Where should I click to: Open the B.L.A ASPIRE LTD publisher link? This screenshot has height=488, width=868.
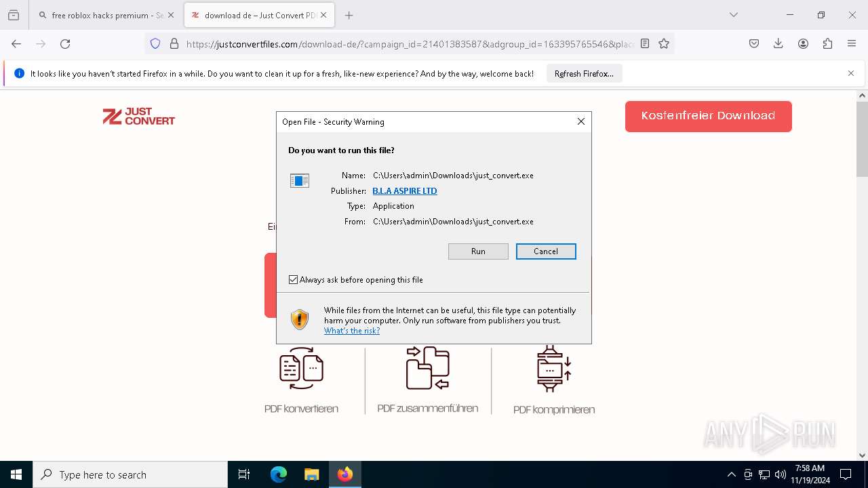pos(405,191)
